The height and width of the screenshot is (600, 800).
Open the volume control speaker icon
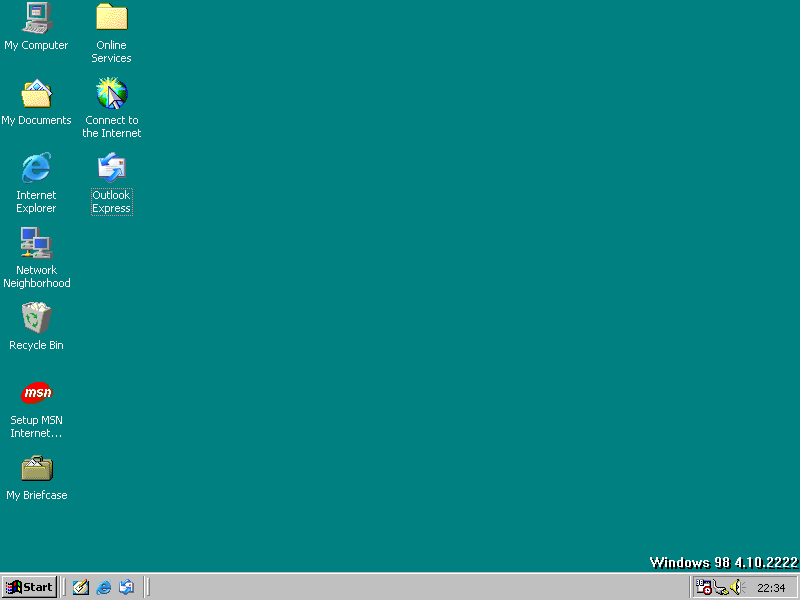(735, 586)
